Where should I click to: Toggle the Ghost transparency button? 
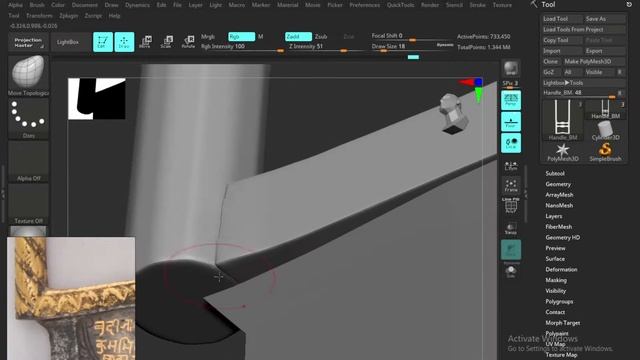point(511,250)
